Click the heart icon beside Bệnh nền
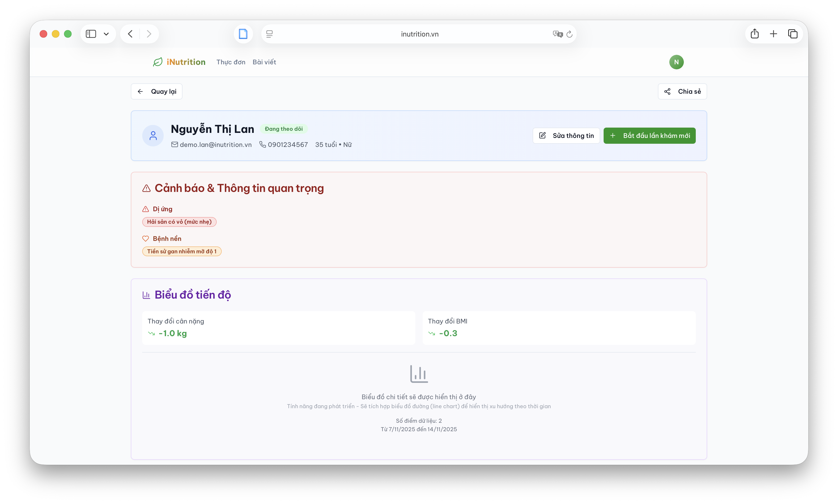The width and height of the screenshot is (838, 504). point(146,238)
